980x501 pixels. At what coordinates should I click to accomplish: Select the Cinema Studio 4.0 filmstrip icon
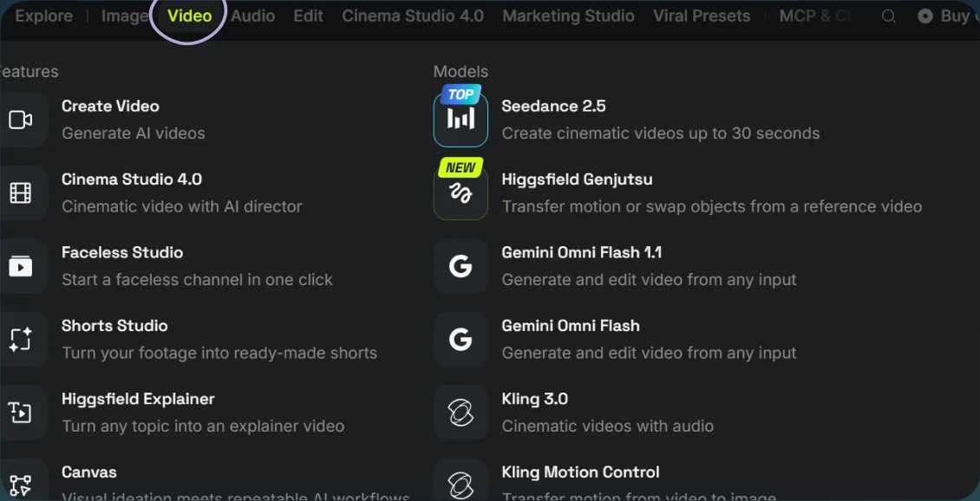click(x=21, y=193)
